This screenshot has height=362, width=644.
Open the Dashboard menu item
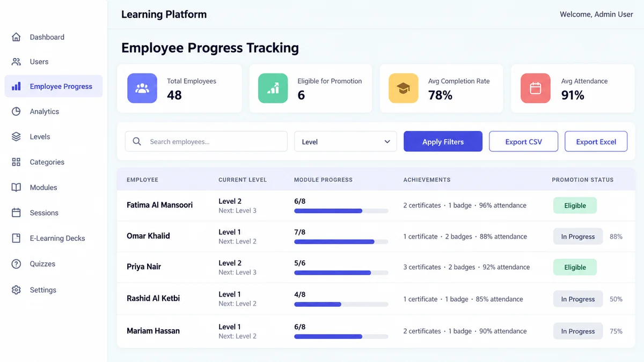pos(54,37)
